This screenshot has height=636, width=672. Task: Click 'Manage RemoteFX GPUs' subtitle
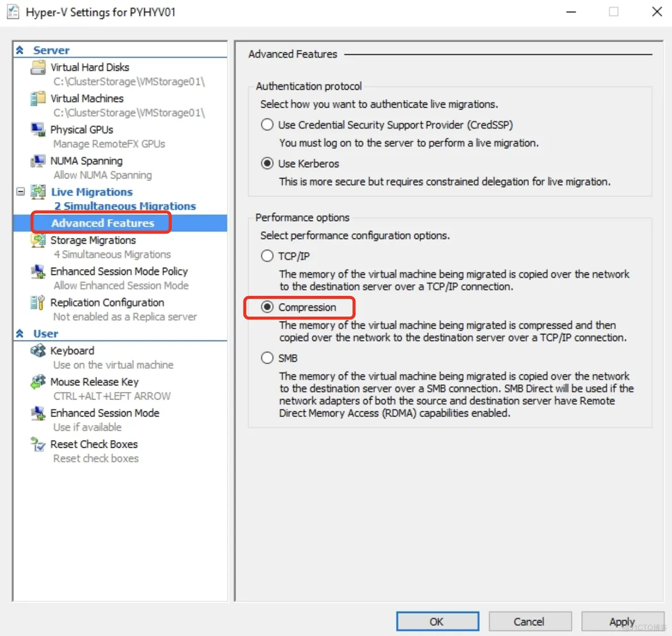click(x=110, y=144)
